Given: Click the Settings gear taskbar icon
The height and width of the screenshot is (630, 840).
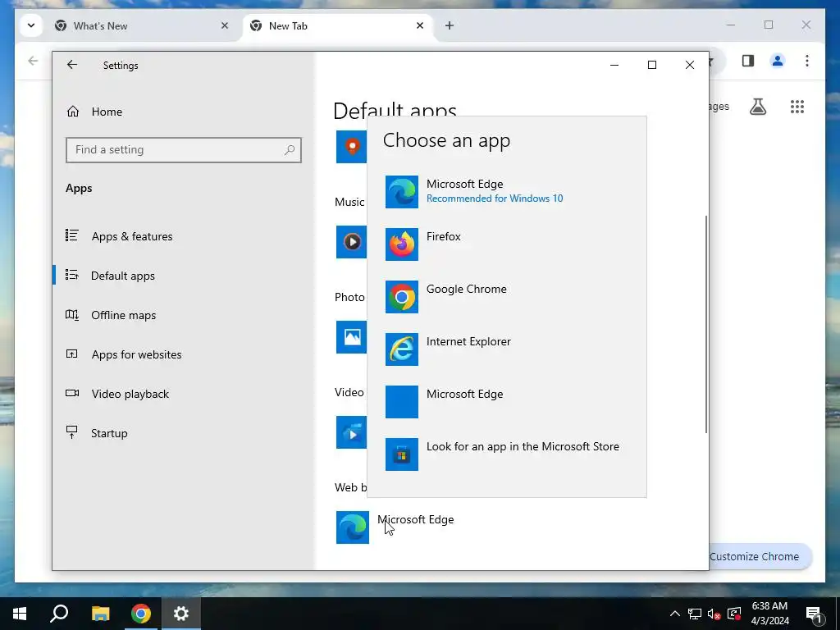Looking at the screenshot, I should pos(181,614).
